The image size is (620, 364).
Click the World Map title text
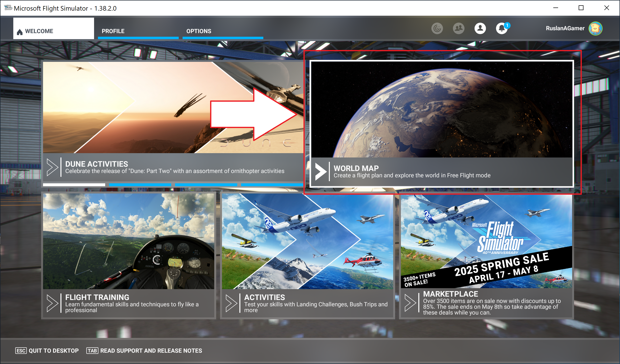[356, 168]
